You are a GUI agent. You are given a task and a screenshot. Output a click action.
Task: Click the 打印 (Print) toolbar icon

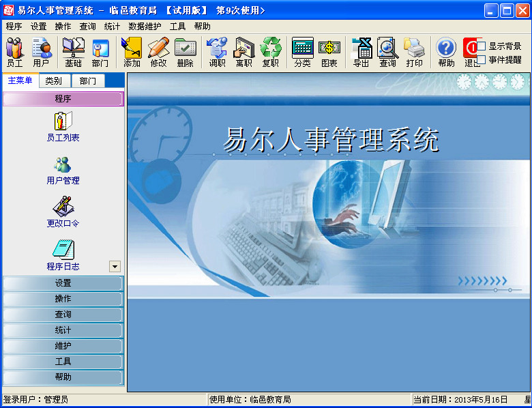coord(414,53)
